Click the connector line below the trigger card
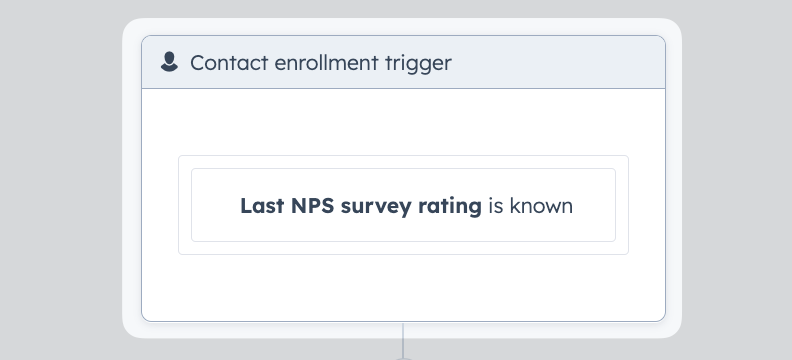 pos(403,339)
